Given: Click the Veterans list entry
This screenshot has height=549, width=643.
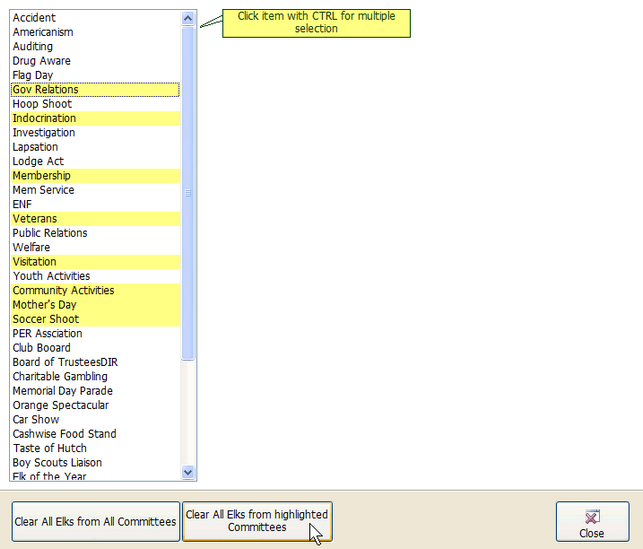Looking at the screenshot, I should (35, 219).
